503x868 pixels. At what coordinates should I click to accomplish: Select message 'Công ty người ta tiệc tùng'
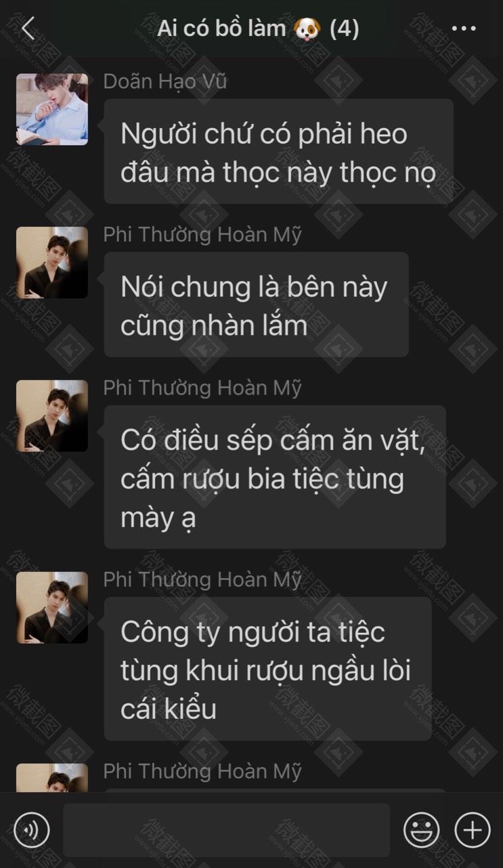point(267,669)
